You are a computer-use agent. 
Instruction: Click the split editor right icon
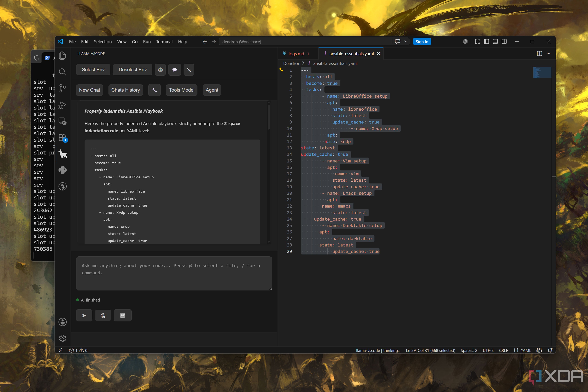click(540, 53)
